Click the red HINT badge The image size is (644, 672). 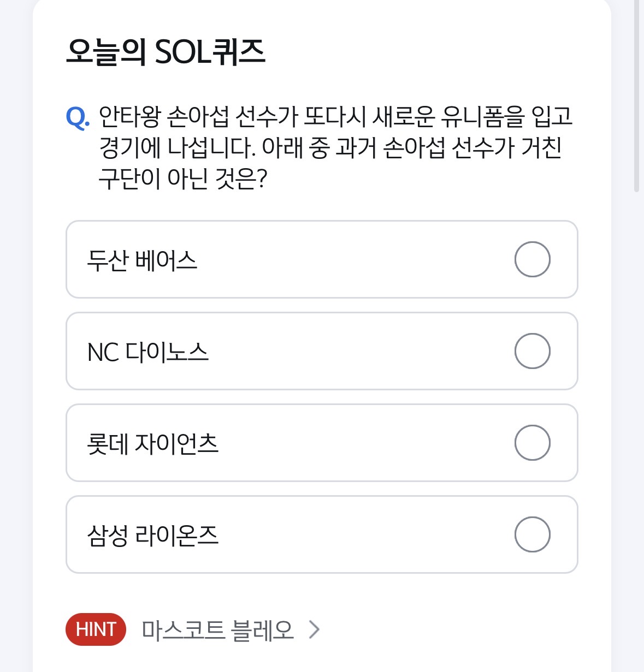click(x=96, y=629)
